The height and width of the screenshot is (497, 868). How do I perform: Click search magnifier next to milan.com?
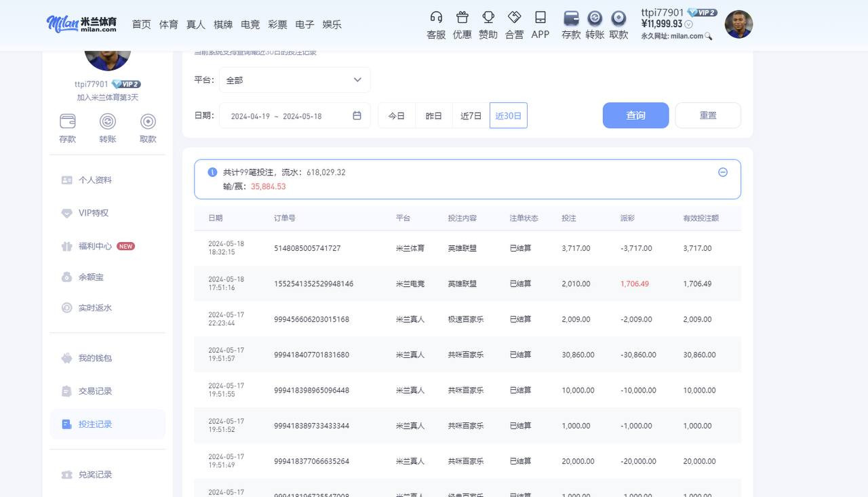(709, 37)
